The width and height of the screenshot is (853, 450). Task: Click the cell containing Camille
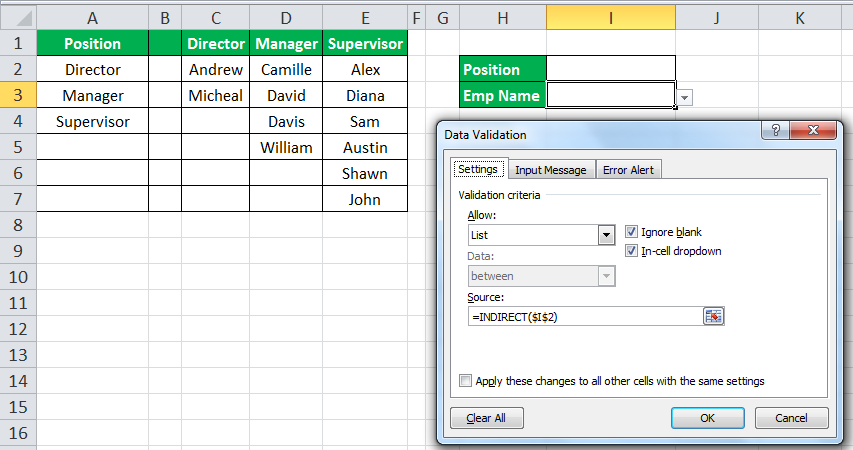coord(286,69)
